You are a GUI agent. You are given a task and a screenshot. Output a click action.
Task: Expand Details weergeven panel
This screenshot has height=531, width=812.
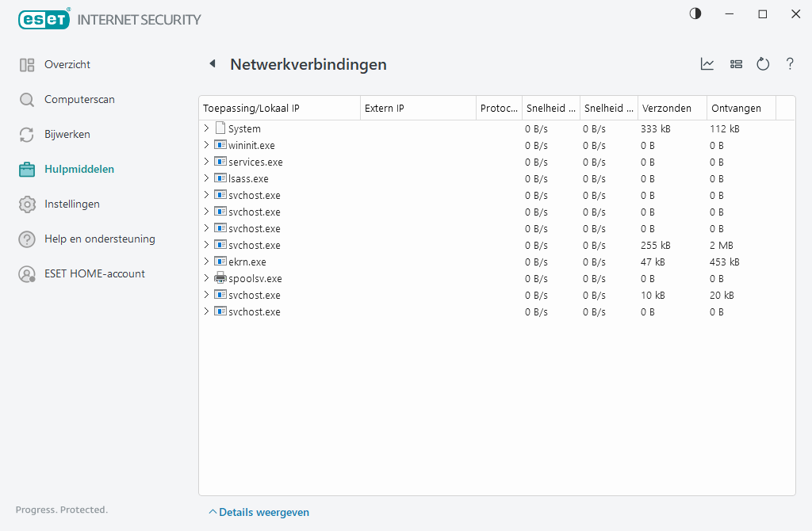pyautogui.click(x=259, y=513)
